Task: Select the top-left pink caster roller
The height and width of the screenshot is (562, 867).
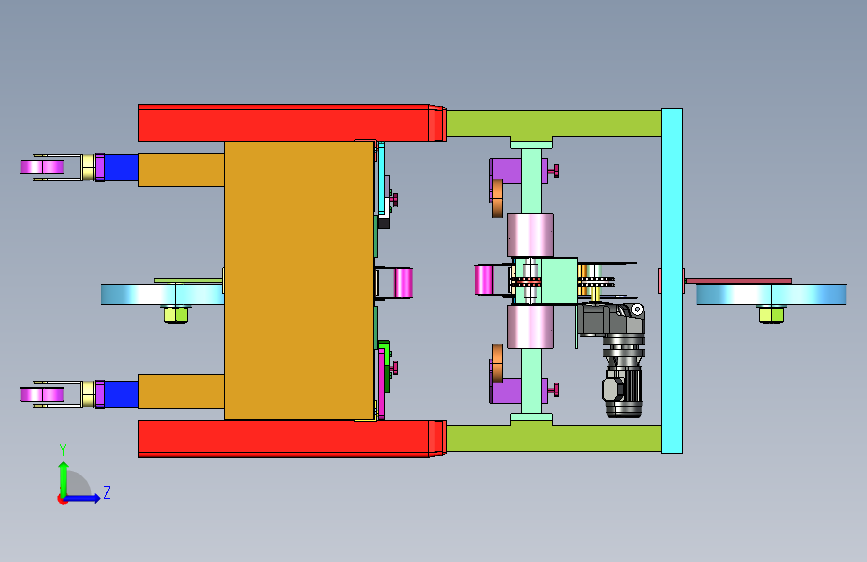Action: click(x=42, y=167)
